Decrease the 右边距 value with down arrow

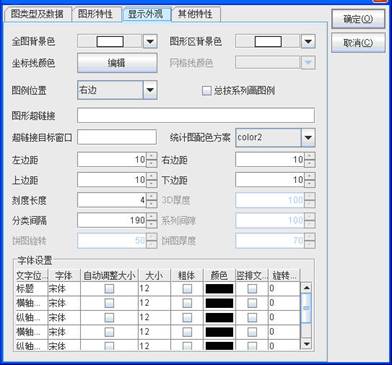pyautogui.click(x=310, y=164)
